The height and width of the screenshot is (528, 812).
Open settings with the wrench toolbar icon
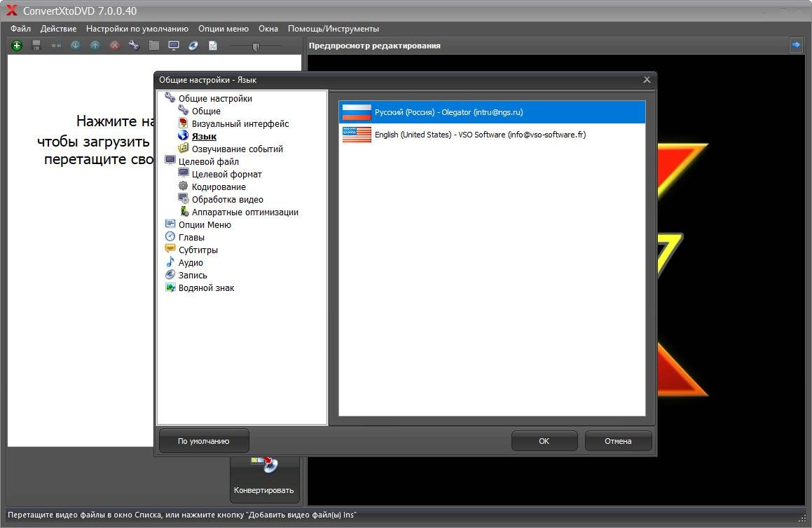coord(134,46)
